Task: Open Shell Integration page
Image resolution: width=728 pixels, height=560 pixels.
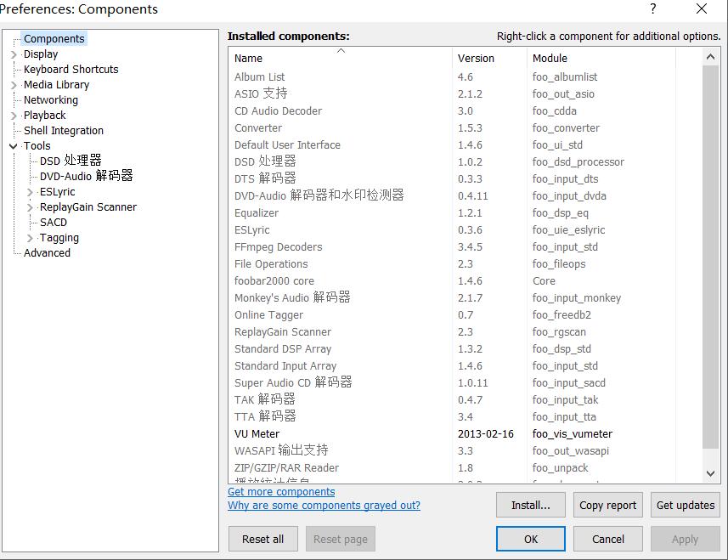Action: pos(64,131)
